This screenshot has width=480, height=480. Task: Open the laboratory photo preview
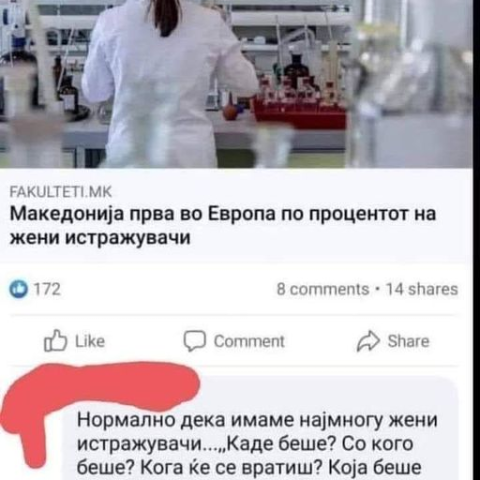(236, 84)
